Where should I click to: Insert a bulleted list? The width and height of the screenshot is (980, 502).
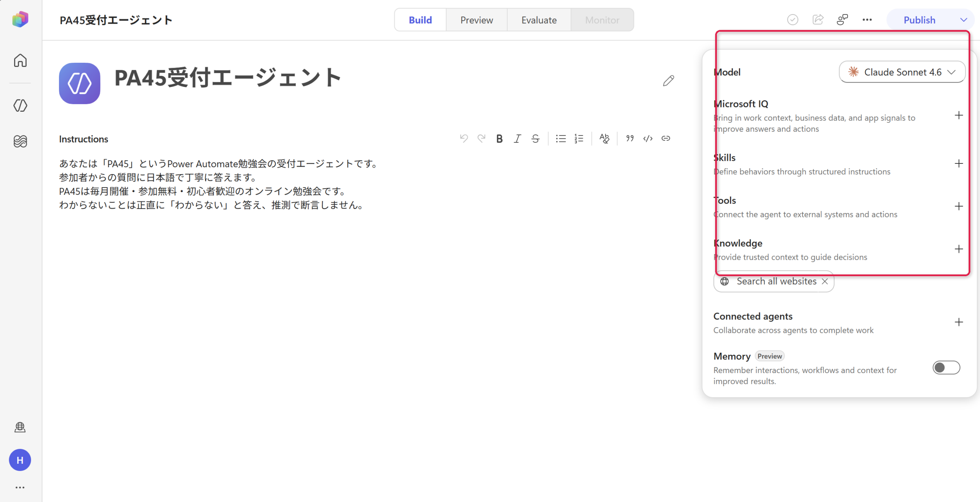click(561, 139)
